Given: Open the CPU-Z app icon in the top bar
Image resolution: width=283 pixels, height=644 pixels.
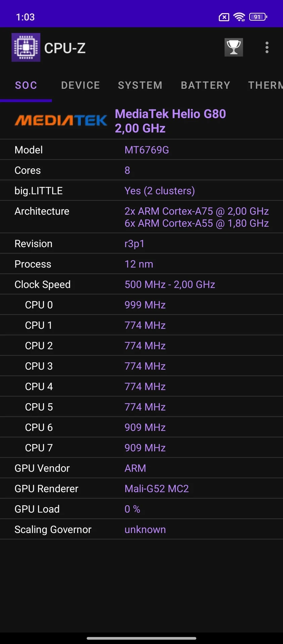Looking at the screenshot, I should tap(26, 47).
